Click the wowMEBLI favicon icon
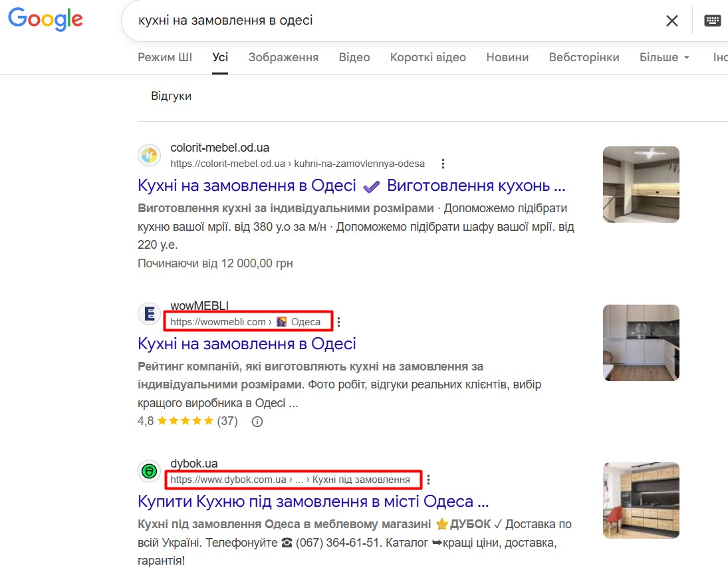Image resolution: width=728 pixels, height=568 pixels. click(149, 313)
